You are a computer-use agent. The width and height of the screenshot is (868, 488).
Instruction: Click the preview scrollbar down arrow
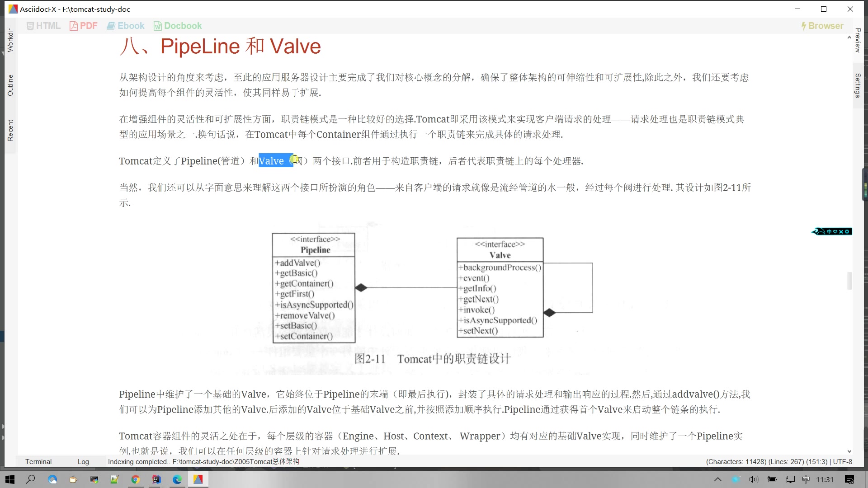tap(849, 451)
